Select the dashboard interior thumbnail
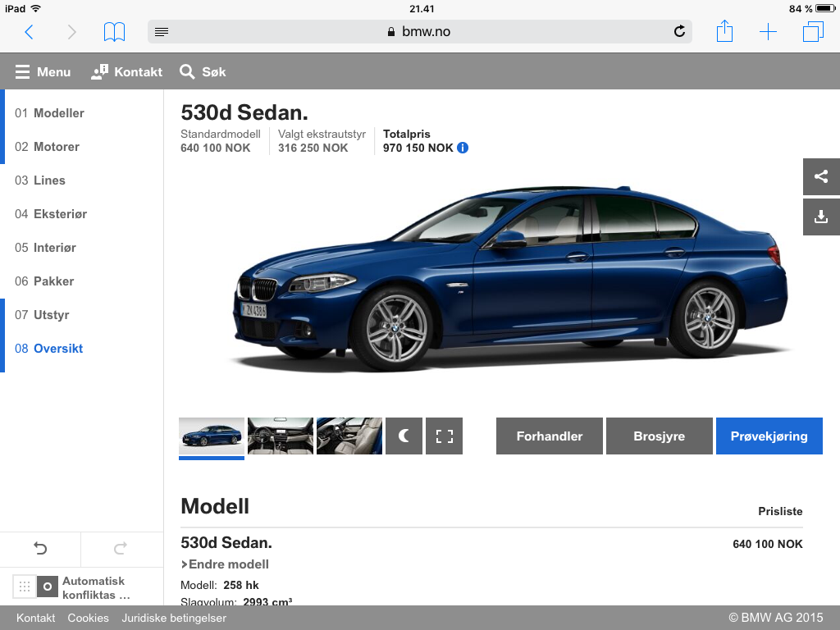The image size is (840, 630). [x=281, y=436]
